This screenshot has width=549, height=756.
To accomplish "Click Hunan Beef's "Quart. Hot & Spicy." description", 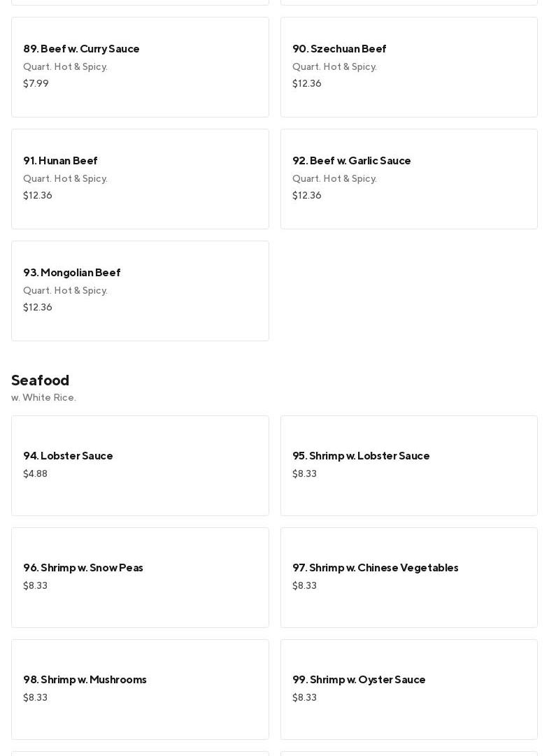I will coord(65,179).
